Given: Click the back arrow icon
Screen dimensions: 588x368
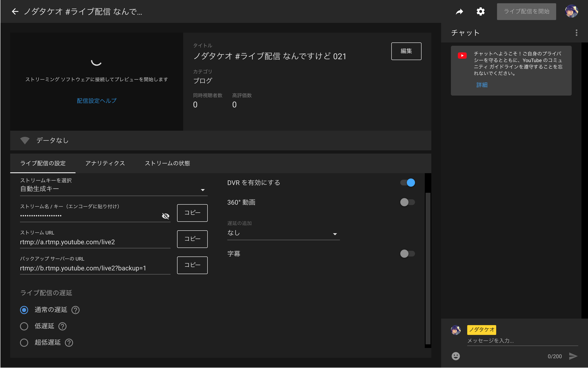Looking at the screenshot, I should (15, 11).
